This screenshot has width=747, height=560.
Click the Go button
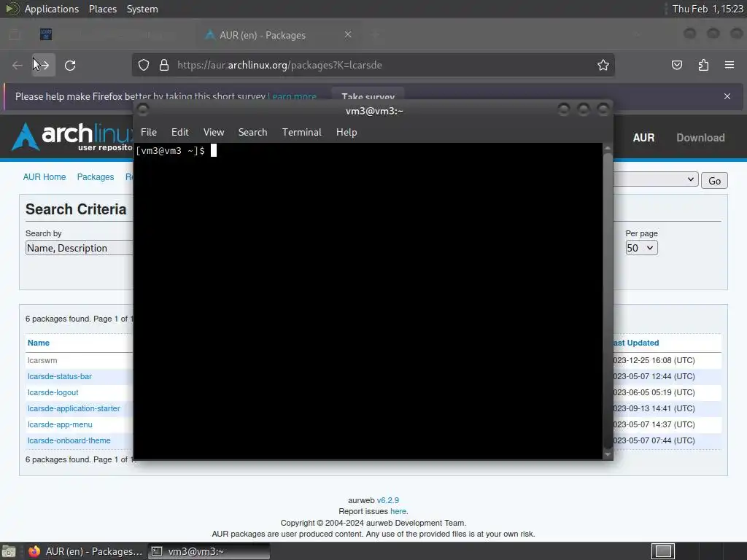pos(714,181)
